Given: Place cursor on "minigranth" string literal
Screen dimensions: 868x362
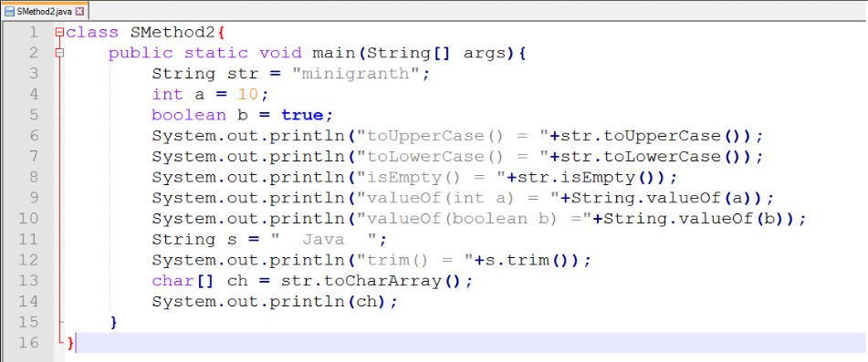Looking at the screenshot, I should (356, 74).
